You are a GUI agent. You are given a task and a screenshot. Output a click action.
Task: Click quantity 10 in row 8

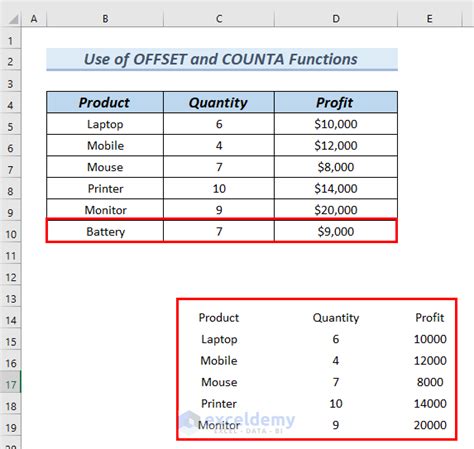click(219, 189)
